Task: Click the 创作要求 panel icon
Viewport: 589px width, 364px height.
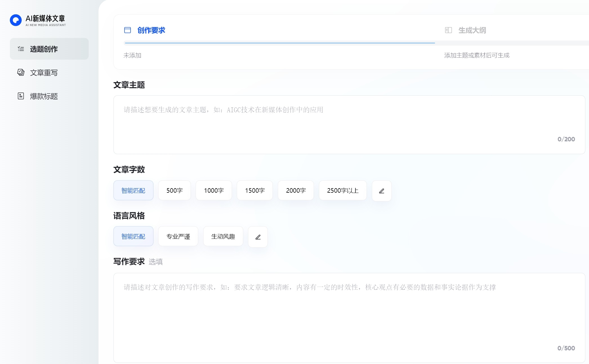Action: pyautogui.click(x=128, y=30)
